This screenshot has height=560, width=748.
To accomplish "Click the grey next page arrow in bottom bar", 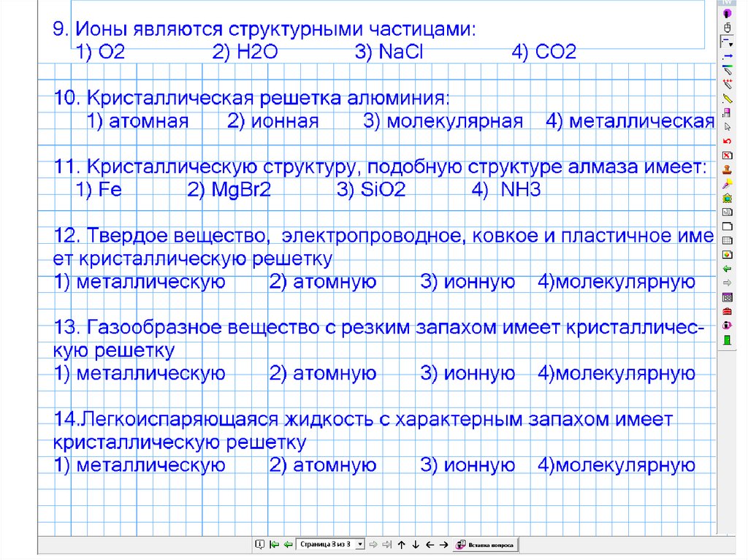I will 373,544.
